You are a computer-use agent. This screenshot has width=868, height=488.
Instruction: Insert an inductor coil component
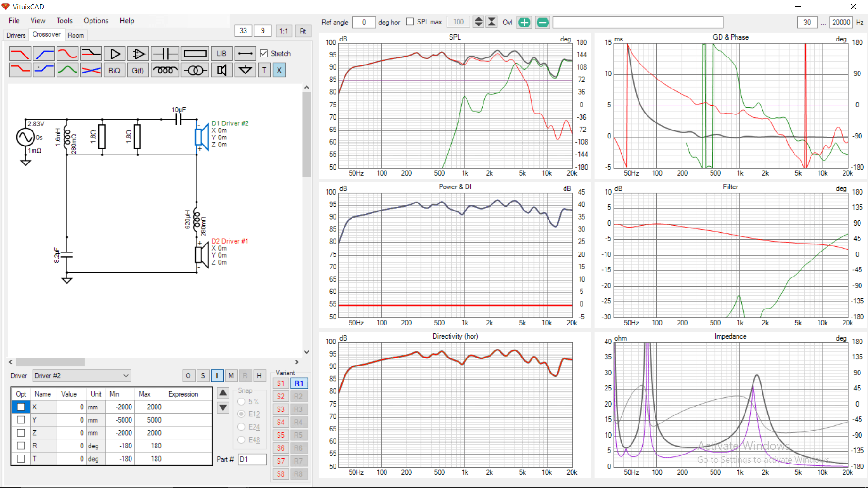coord(165,70)
